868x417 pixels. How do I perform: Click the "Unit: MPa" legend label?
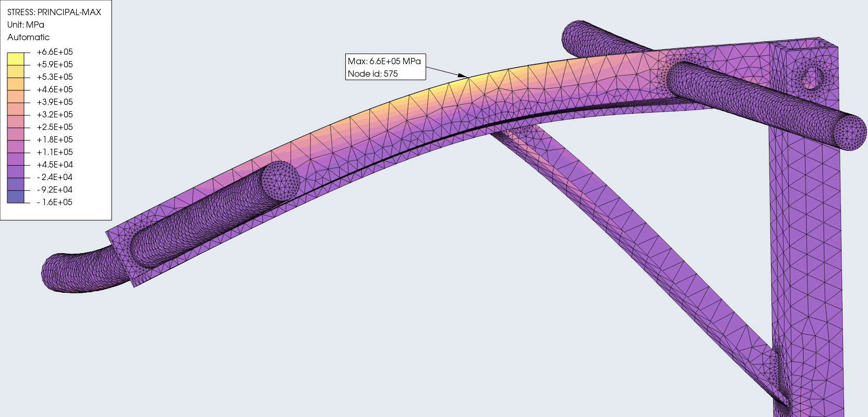pyautogui.click(x=26, y=25)
